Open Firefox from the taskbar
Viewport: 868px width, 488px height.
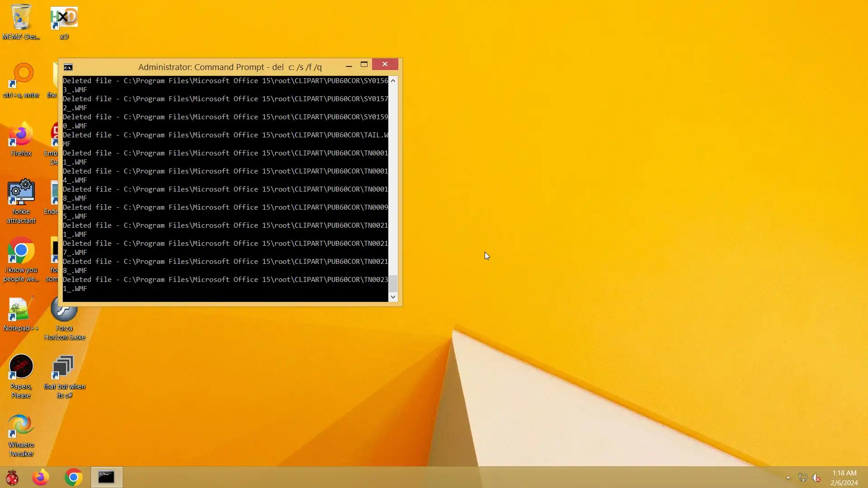[x=41, y=477]
